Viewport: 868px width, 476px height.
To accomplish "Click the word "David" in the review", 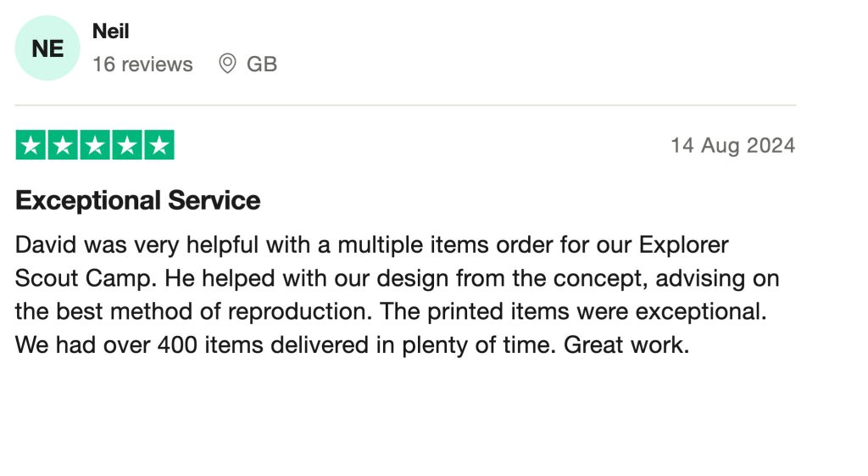I will coord(46,245).
